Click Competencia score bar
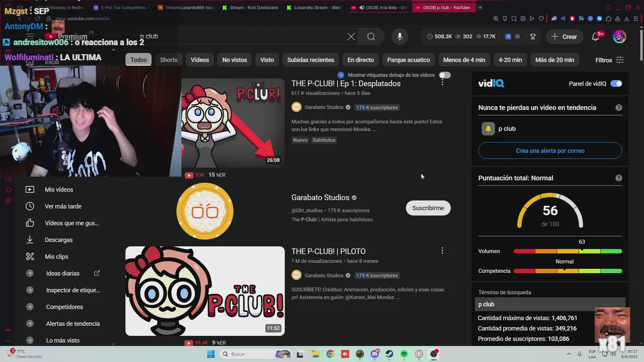The width and height of the screenshot is (644, 362). tap(568, 271)
